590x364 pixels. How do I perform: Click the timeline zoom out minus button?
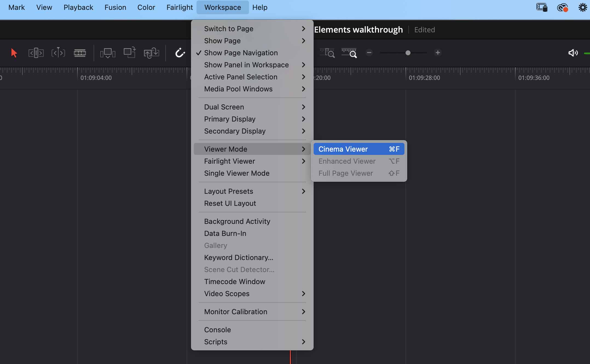click(x=369, y=53)
